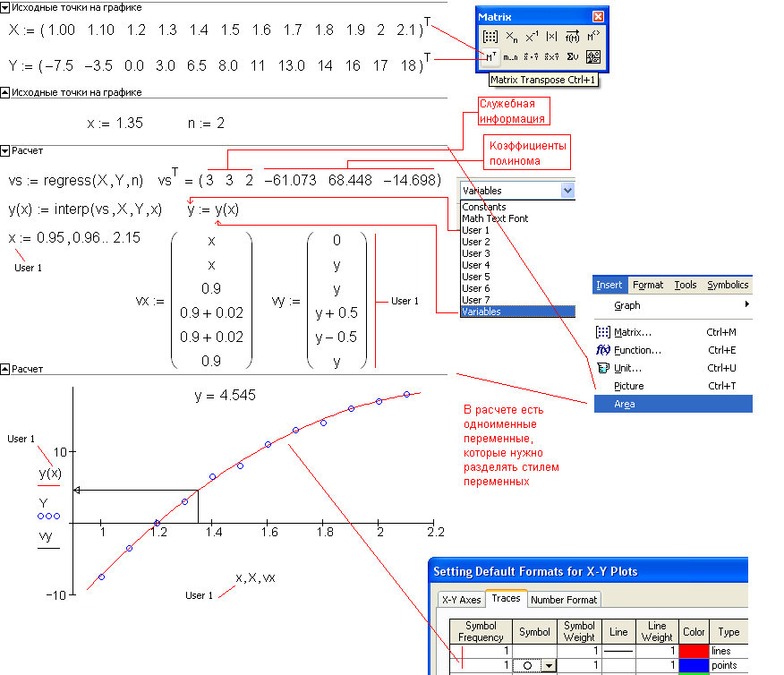Viewport: 784px width, 675px height.
Task: Click the Inverse (X⁻¹) icon in Matrix toolbar
Action: coord(532,37)
